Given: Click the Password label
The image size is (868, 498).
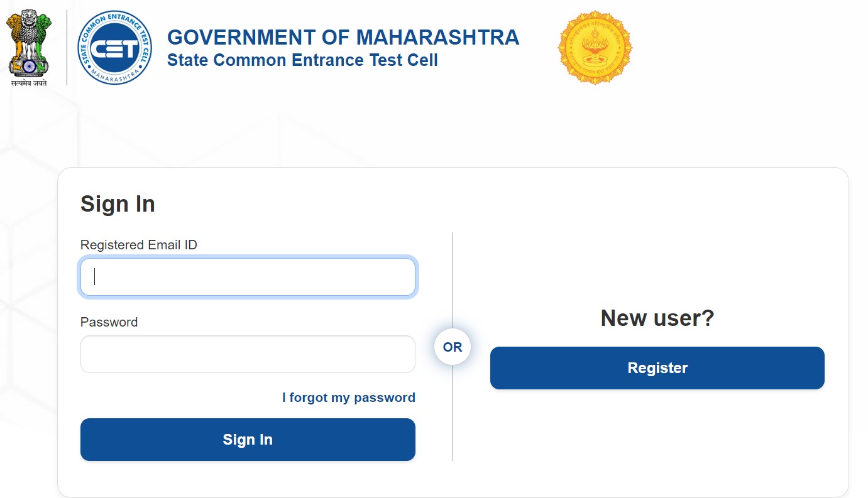Looking at the screenshot, I should pyautogui.click(x=109, y=322).
